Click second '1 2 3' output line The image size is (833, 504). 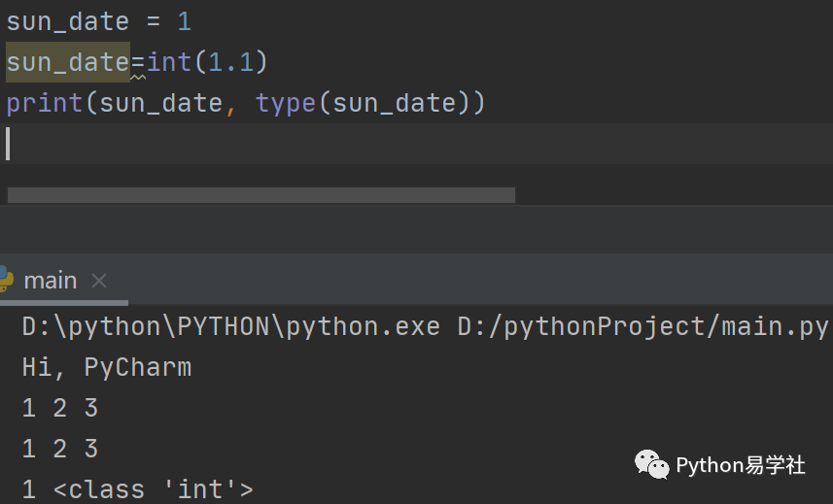(x=60, y=449)
